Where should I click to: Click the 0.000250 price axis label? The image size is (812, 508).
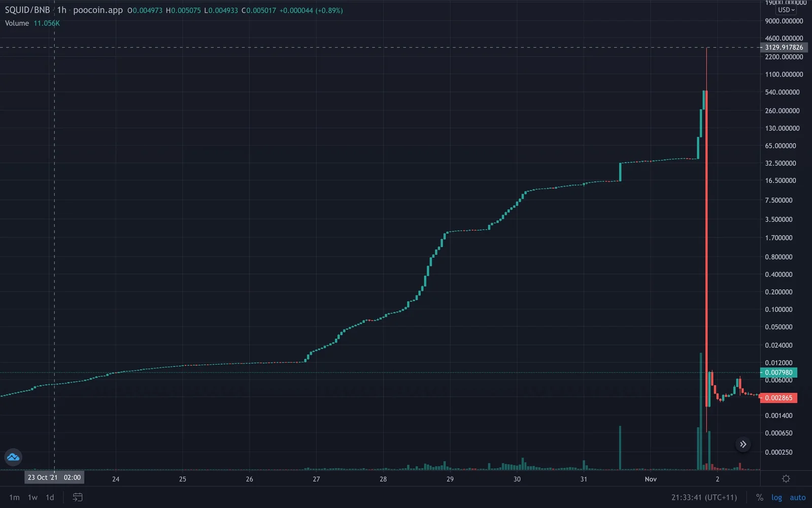click(x=779, y=452)
